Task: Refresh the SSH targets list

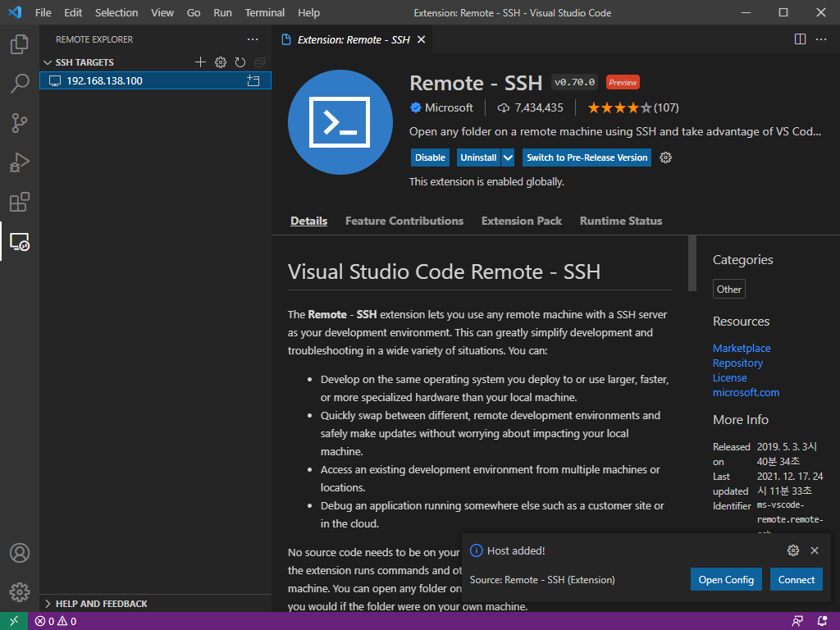Action: click(240, 62)
